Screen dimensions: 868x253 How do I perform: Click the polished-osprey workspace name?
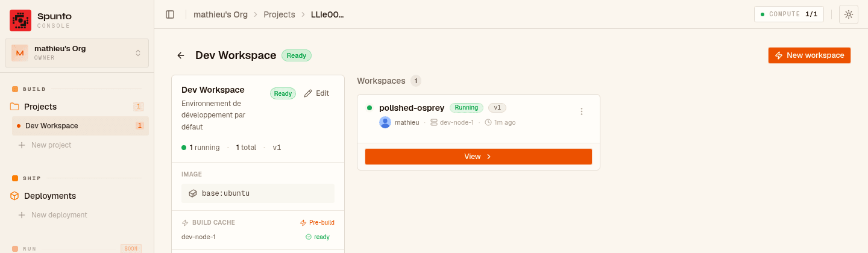(412, 108)
